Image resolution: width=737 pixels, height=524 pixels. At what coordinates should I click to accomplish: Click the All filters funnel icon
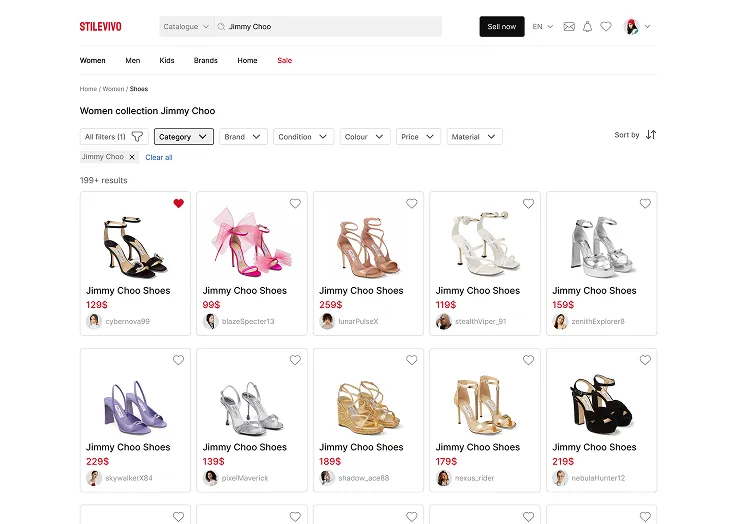pos(137,137)
